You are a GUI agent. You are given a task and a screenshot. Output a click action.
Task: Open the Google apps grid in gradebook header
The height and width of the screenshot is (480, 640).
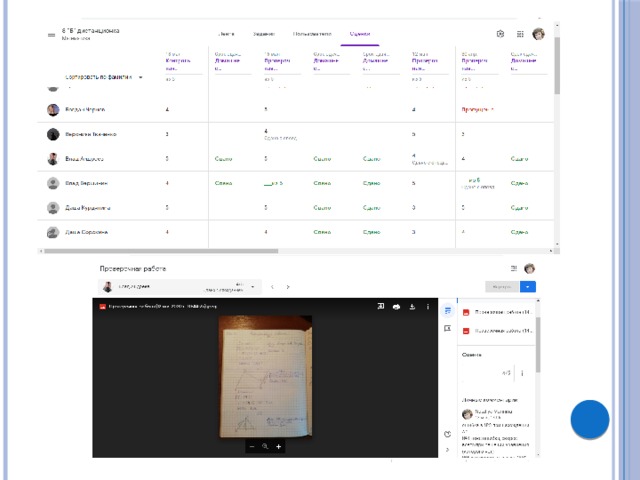point(520,34)
